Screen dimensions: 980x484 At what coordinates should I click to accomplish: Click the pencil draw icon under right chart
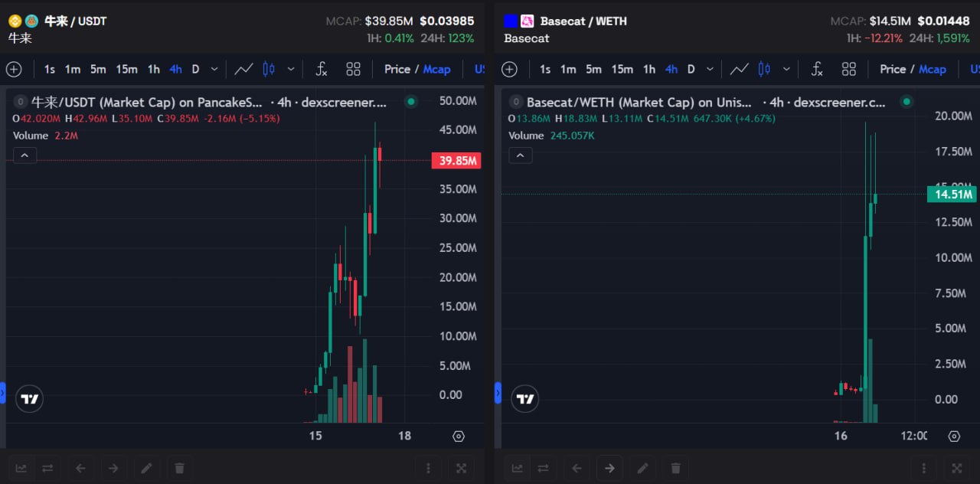tap(643, 468)
